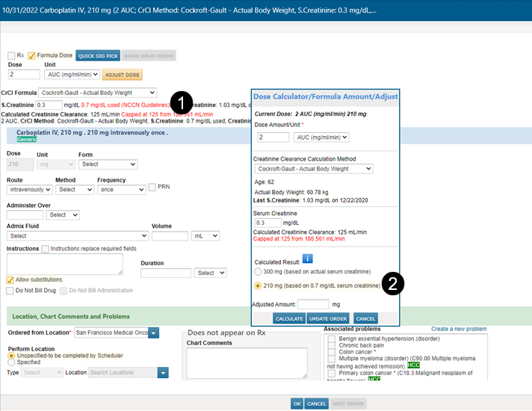Click the Generic badge under Carboplatin IV

pyautogui.click(x=27, y=139)
